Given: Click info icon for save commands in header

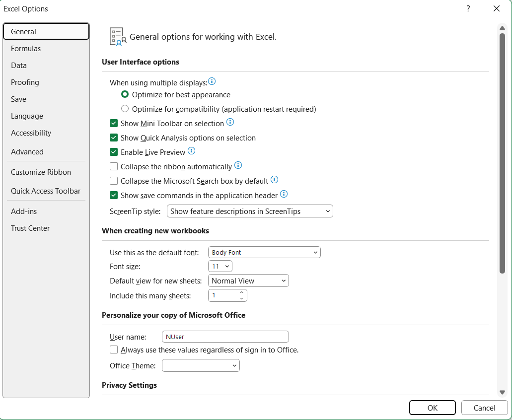Looking at the screenshot, I should click(284, 194).
